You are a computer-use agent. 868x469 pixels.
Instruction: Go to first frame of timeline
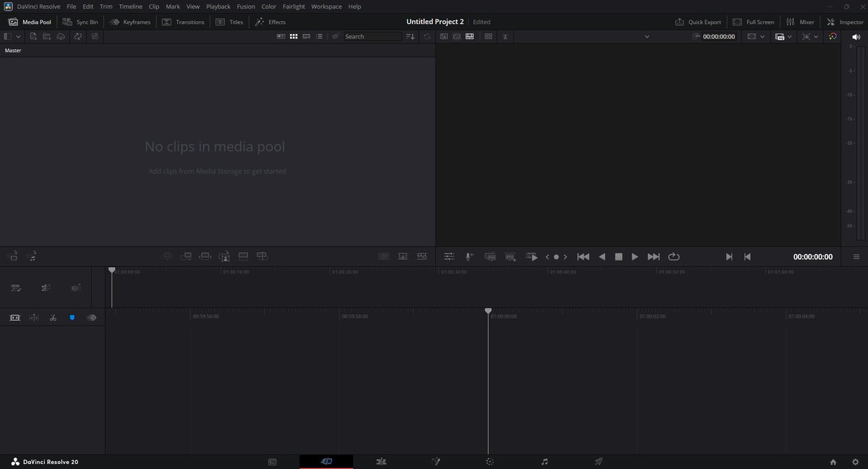point(583,256)
